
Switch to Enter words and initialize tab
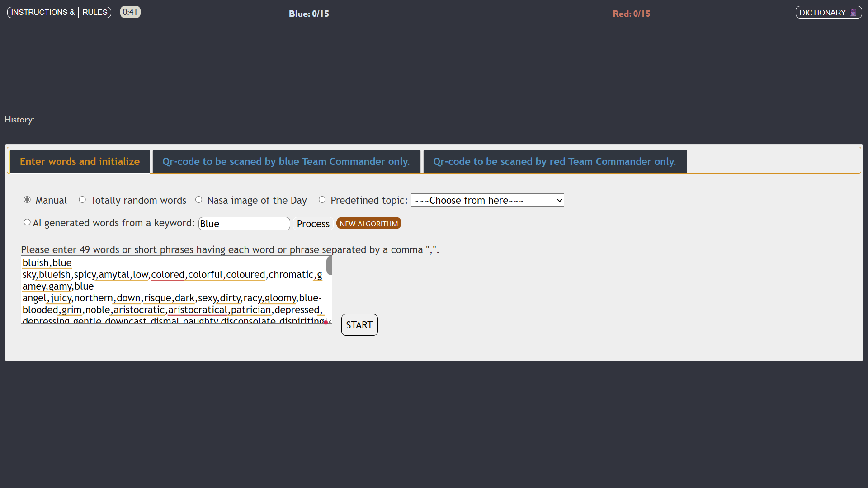(x=80, y=162)
